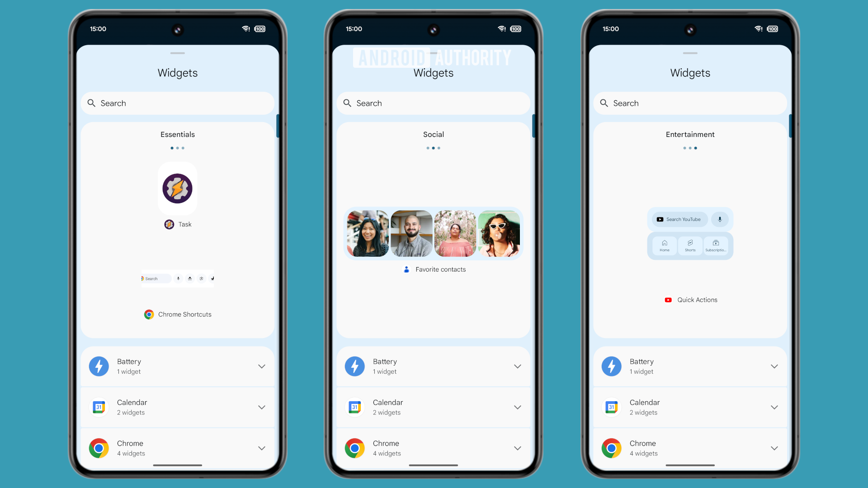Select the Task widget icon
The image size is (868, 488).
(x=169, y=224)
